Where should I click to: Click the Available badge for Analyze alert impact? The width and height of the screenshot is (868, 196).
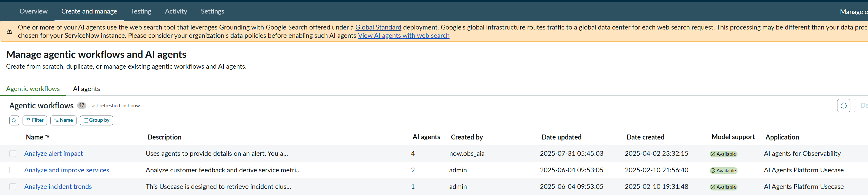[723, 154]
